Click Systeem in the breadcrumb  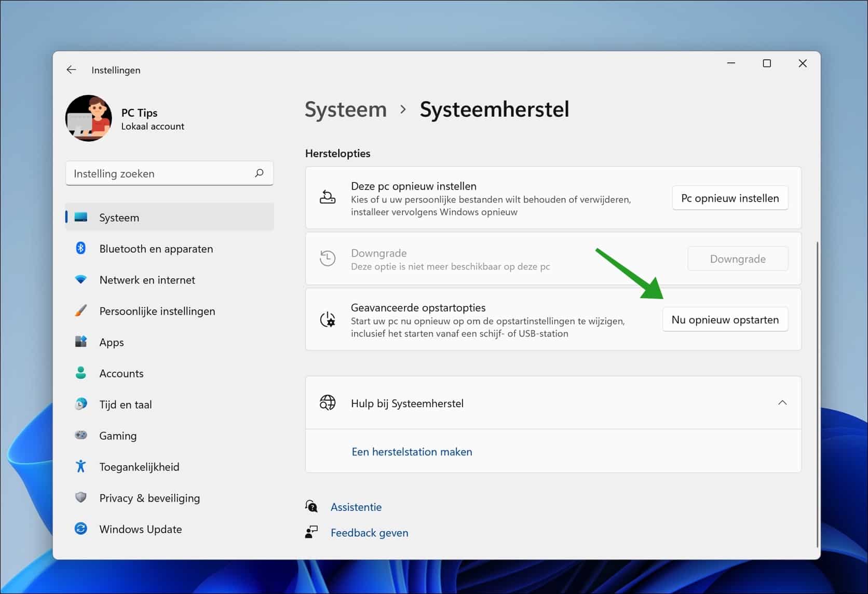[346, 110]
